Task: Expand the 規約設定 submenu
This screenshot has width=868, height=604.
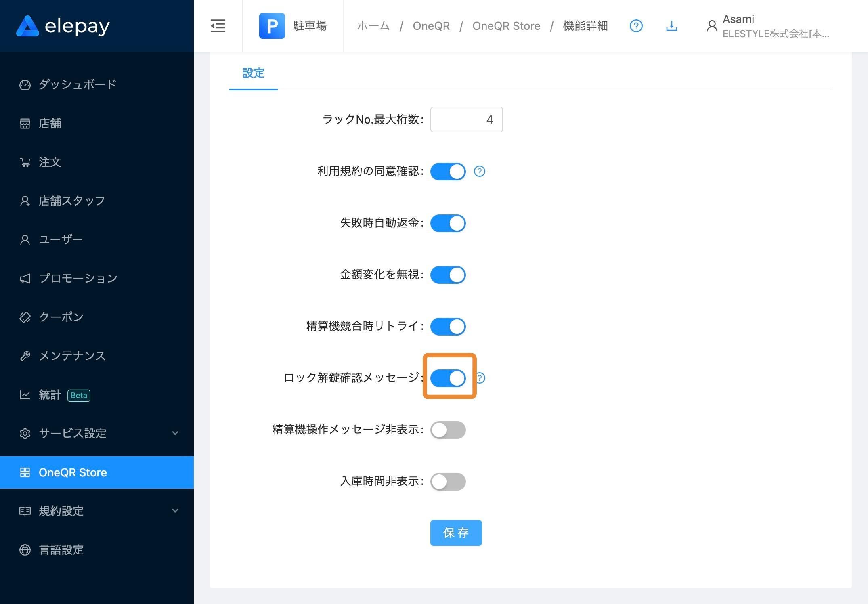Action: 97,511
